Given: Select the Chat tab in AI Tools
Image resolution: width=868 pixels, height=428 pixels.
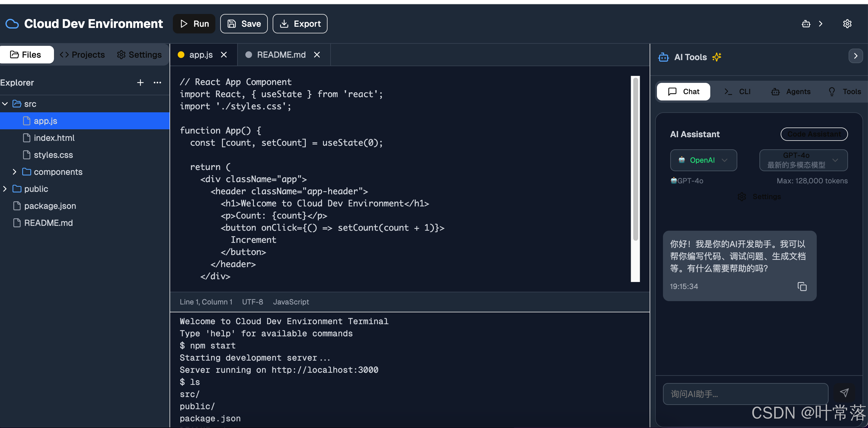Looking at the screenshot, I should pos(683,92).
